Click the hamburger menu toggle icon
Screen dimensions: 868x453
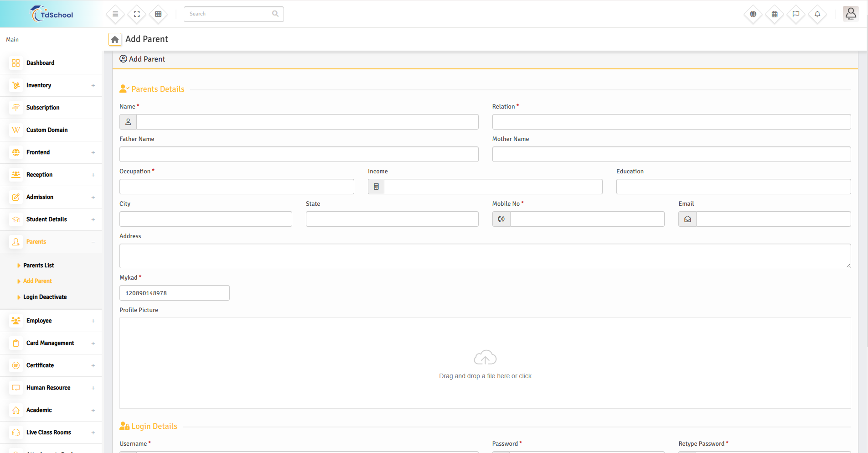click(x=115, y=14)
